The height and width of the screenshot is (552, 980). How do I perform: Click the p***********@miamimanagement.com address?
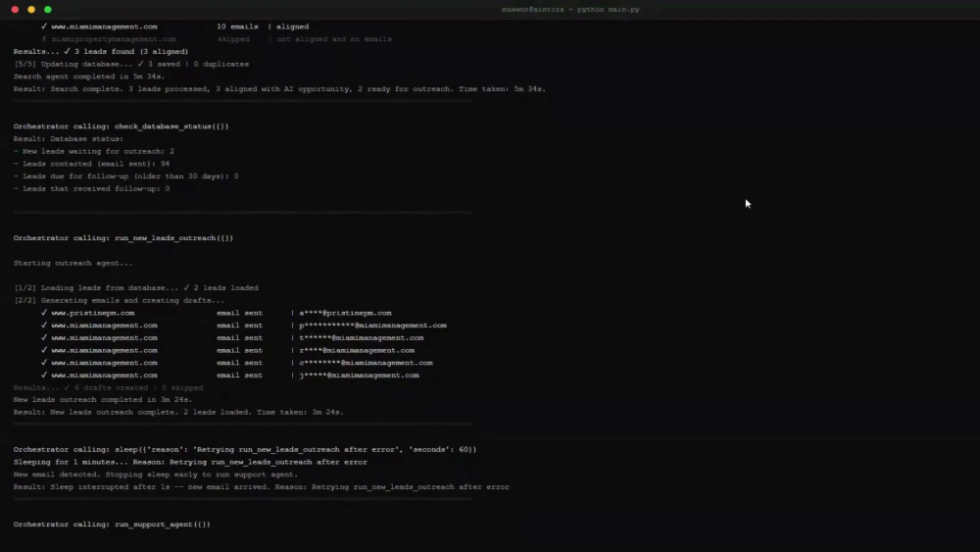coord(372,326)
